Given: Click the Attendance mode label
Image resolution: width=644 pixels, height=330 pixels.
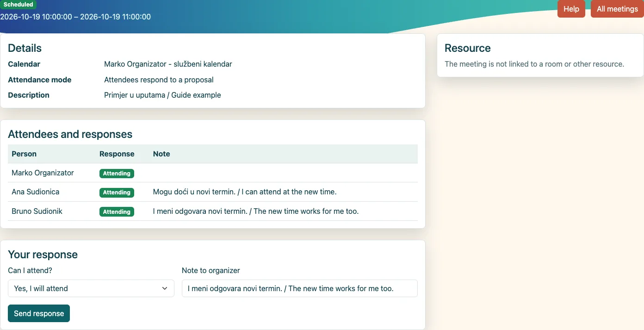Looking at the screenshot, I should coord(40,80).
